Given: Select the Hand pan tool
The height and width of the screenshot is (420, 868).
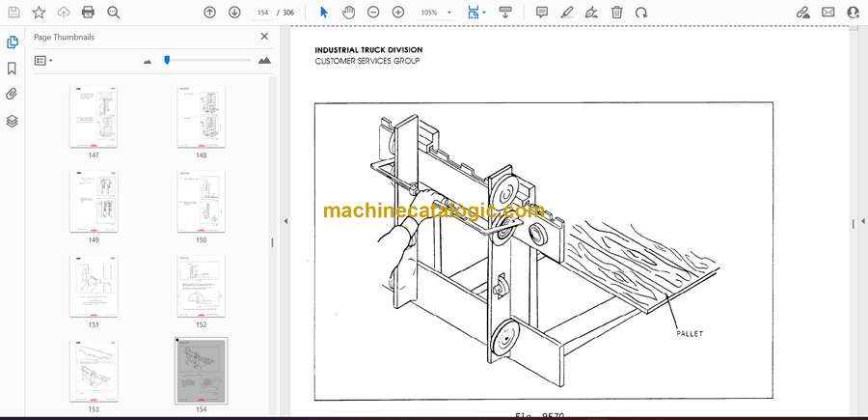Looking at the screenshot, I should click(348, 13).
